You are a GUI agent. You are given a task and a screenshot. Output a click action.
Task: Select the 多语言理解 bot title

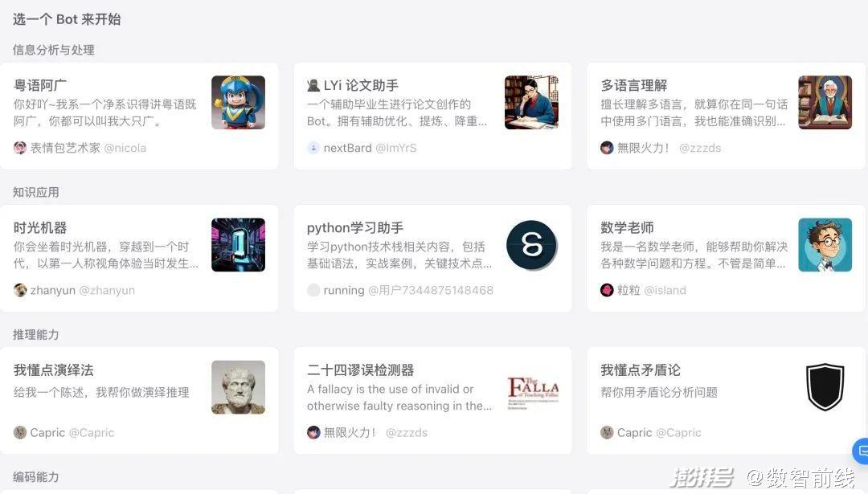(x=634, y=85)
